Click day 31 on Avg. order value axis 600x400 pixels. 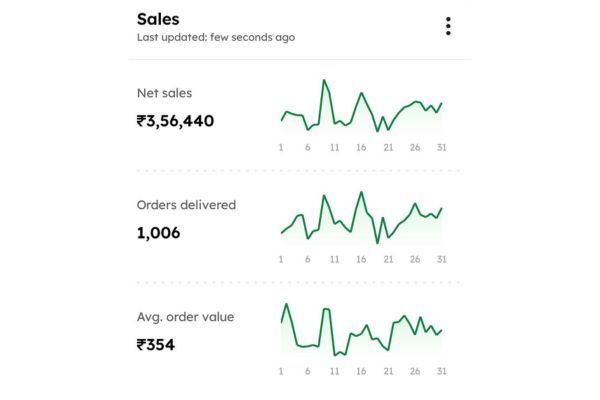[441, 372]
